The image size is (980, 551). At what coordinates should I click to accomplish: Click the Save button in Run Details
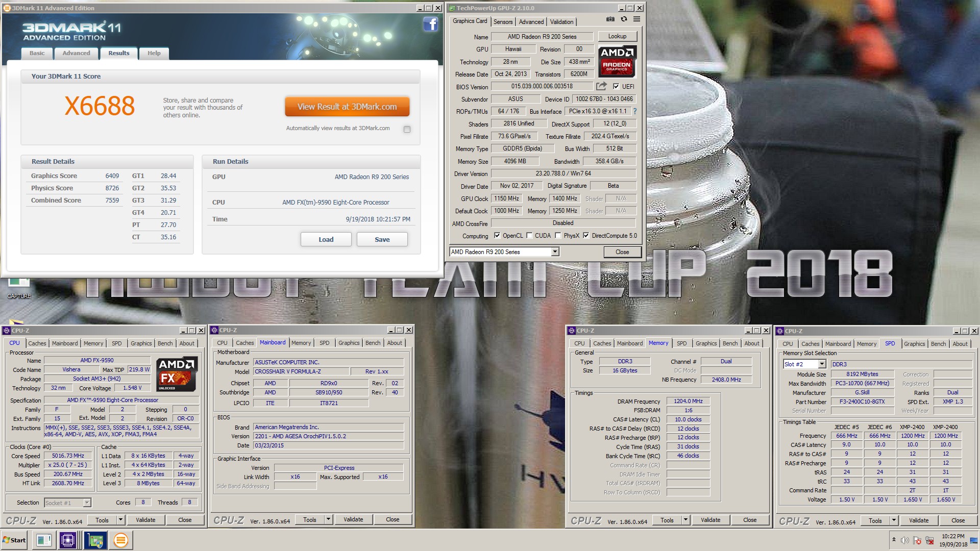pos(382,239)
